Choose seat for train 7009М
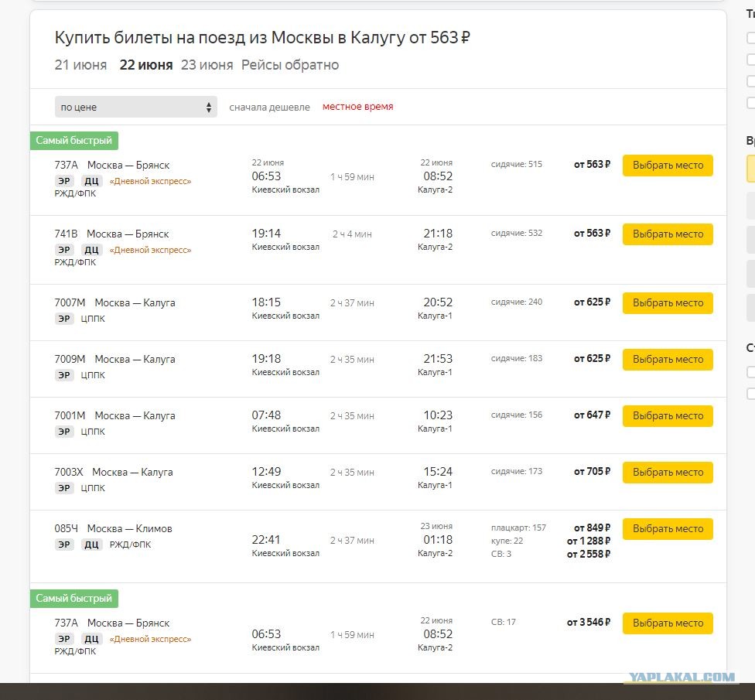The image size is (755, 700). (668, 359)
